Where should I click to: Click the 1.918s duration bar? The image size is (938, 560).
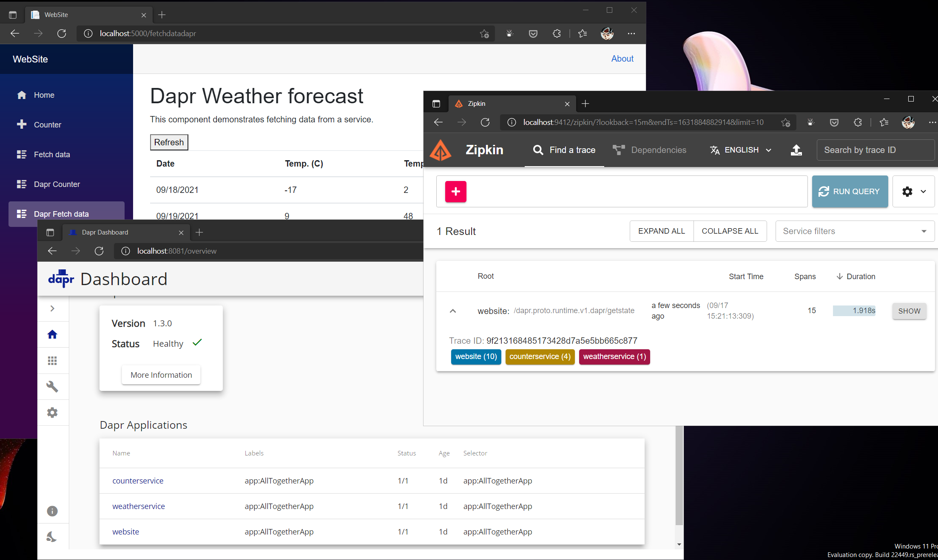click(x=854, y=311)
